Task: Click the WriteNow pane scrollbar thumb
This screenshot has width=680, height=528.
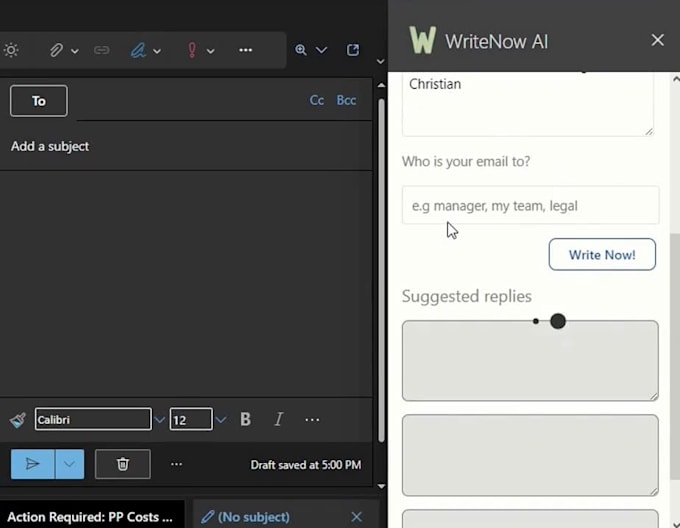Action: (675, 357)
